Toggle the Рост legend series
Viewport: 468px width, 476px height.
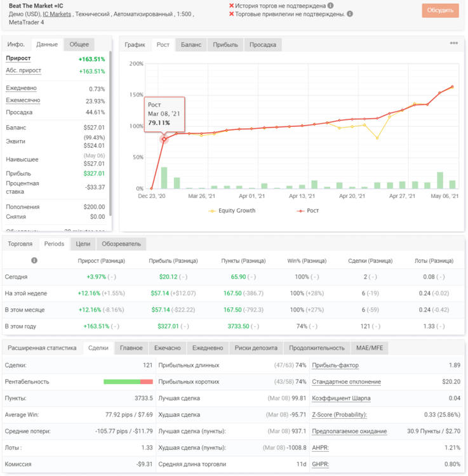(x=307, y=211)
